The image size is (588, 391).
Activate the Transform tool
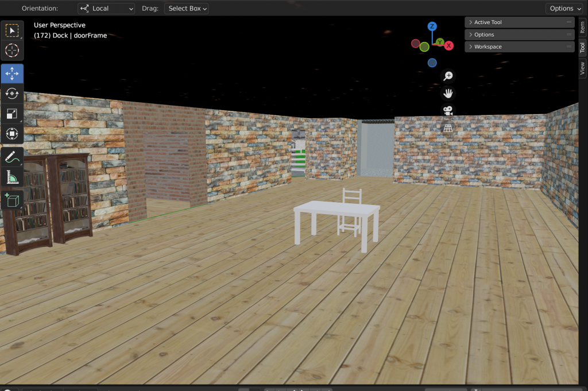12,134
